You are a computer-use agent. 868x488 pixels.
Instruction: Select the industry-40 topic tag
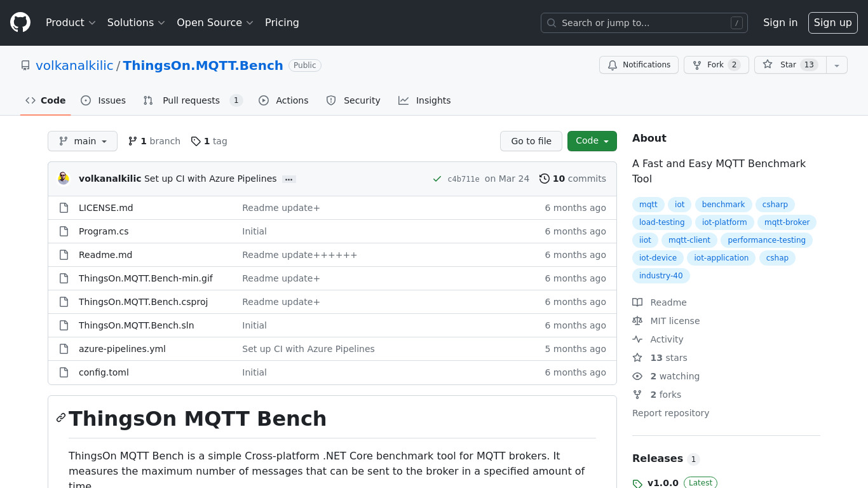661,276
